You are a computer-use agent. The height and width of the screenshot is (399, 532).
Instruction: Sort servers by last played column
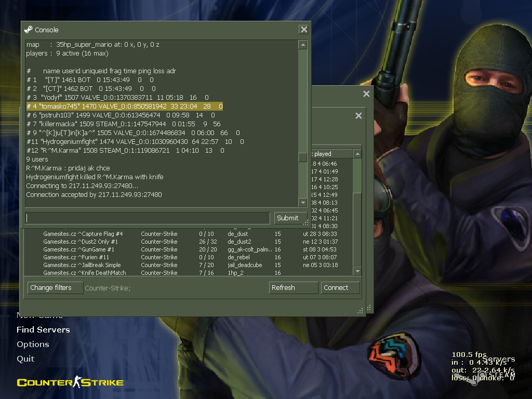coord(331,154)
